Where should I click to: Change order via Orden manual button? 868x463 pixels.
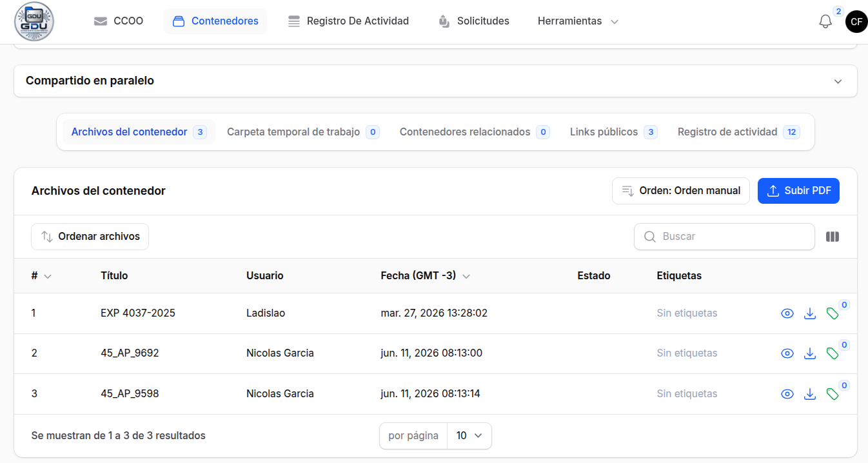click(681, 191)
